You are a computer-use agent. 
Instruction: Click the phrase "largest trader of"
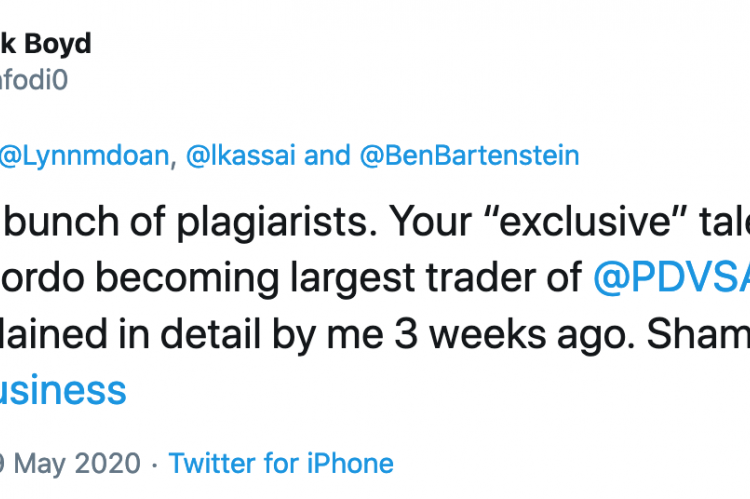[436, 278]
